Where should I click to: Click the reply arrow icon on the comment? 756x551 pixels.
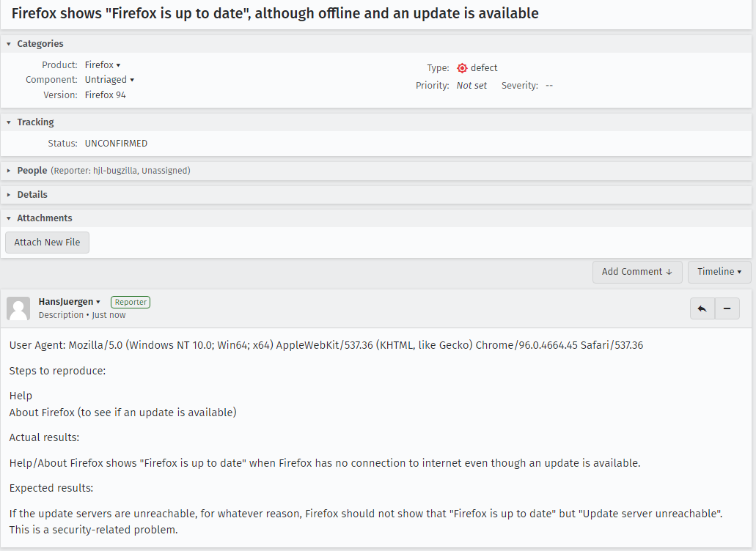click(702, 308)
